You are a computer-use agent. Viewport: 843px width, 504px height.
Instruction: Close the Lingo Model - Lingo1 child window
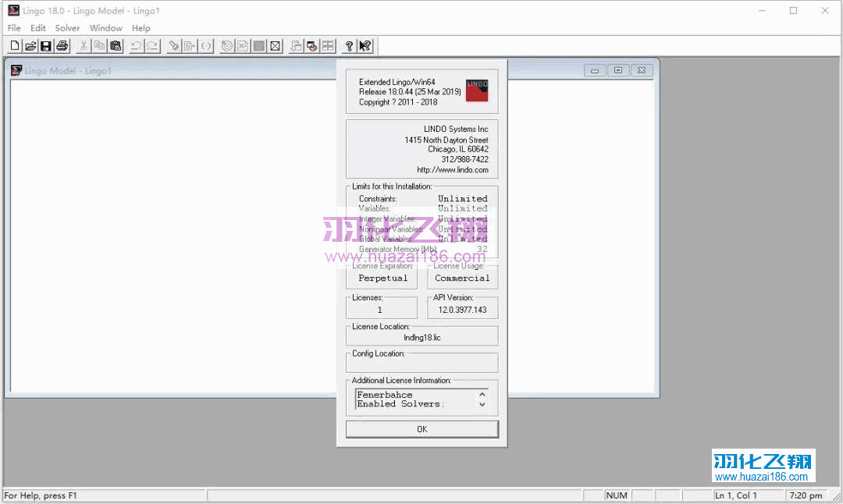pos(642,70)
